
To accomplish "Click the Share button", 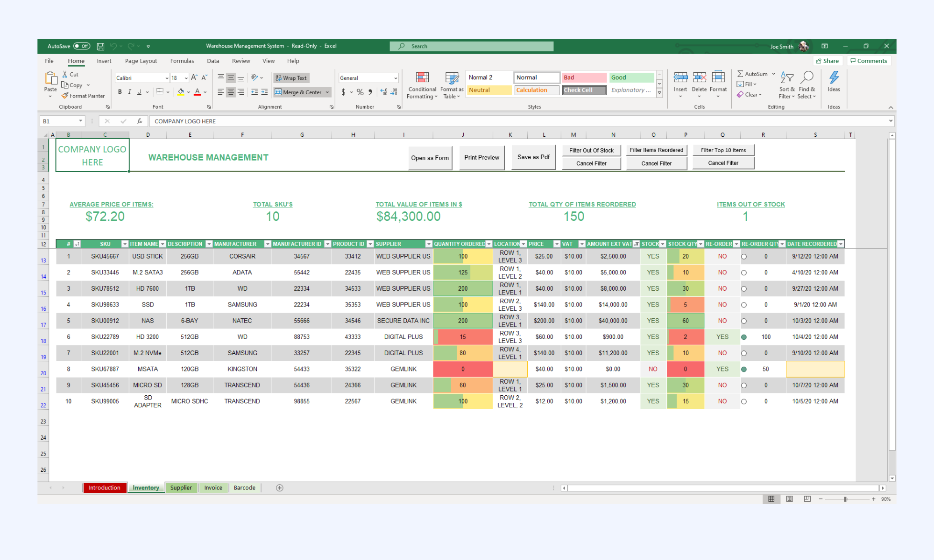I will pos(828,61).
